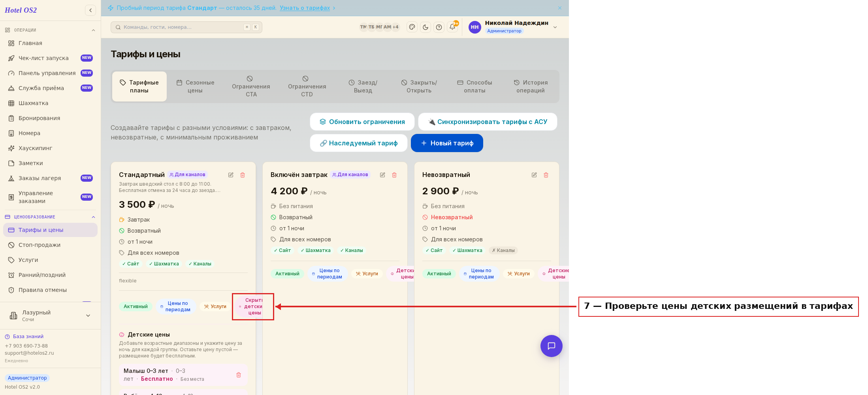
Task: Toggle Активный status on Включён завтрак
Action: point(287,274)
